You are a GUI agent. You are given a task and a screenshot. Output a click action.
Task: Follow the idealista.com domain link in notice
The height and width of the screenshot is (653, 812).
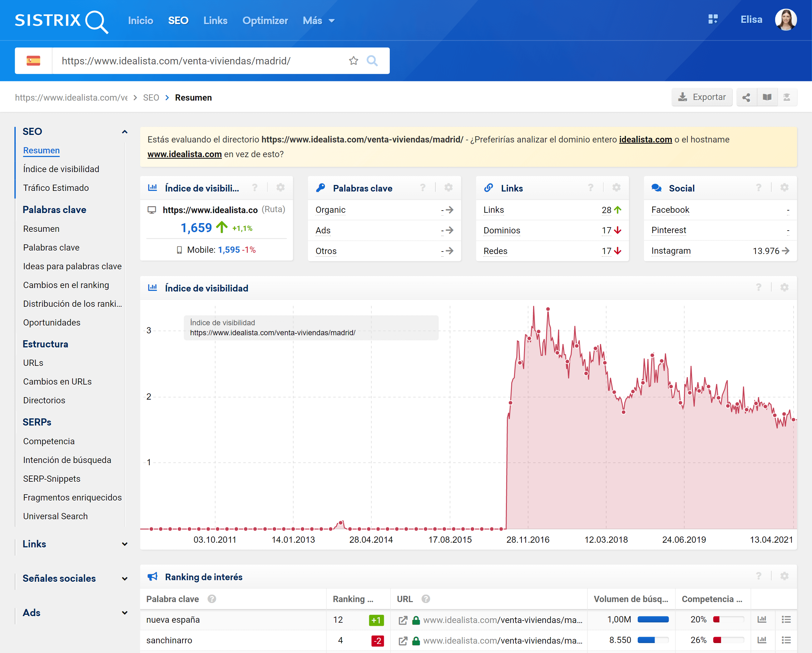[645, 140]
